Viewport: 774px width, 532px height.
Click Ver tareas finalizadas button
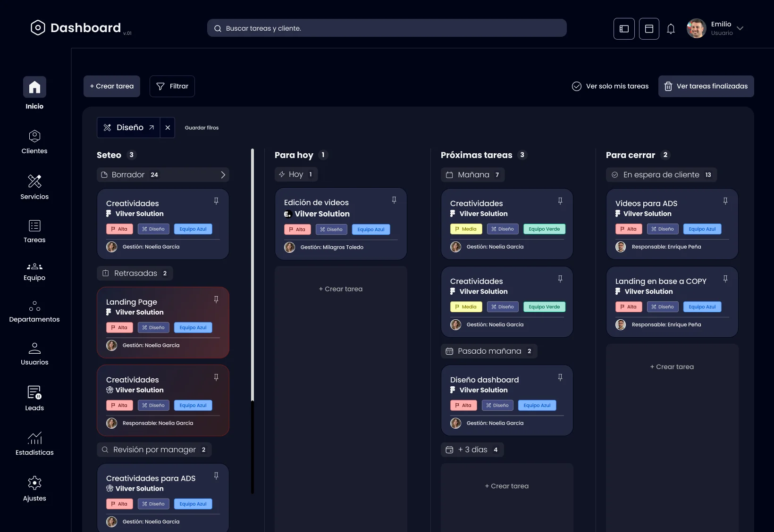point(706,86)
